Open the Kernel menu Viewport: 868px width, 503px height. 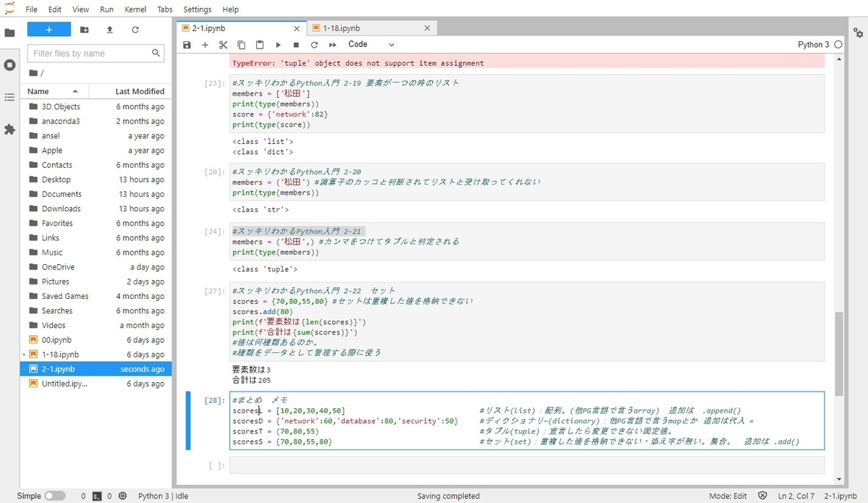point(135,9)
